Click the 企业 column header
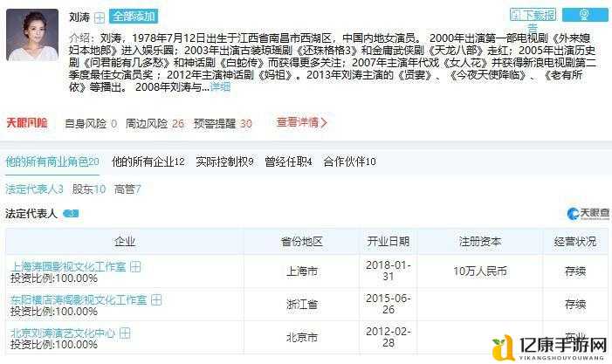This screenshot has height=364, width=612. click(125, 242)
